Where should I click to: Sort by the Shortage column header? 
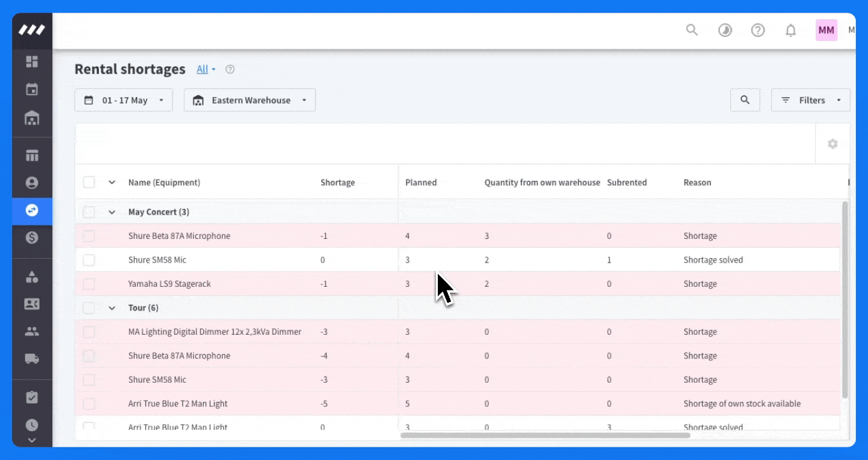338,183
